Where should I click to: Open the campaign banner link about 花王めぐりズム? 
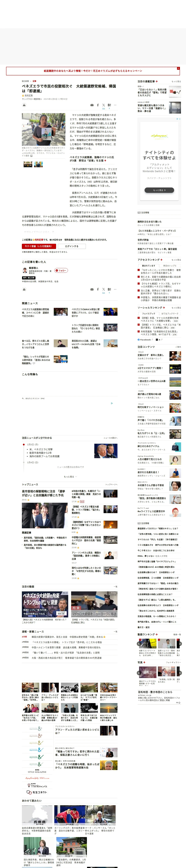(93, 71)
